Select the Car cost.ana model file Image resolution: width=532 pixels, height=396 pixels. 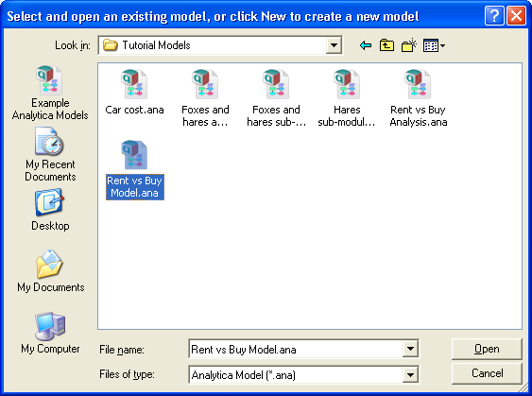point(134,93)
